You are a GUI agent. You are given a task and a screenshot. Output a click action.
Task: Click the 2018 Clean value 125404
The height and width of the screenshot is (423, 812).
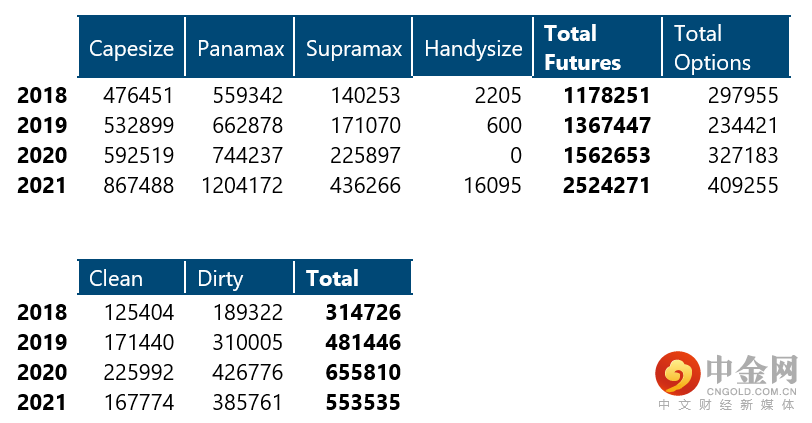(139, 312)
